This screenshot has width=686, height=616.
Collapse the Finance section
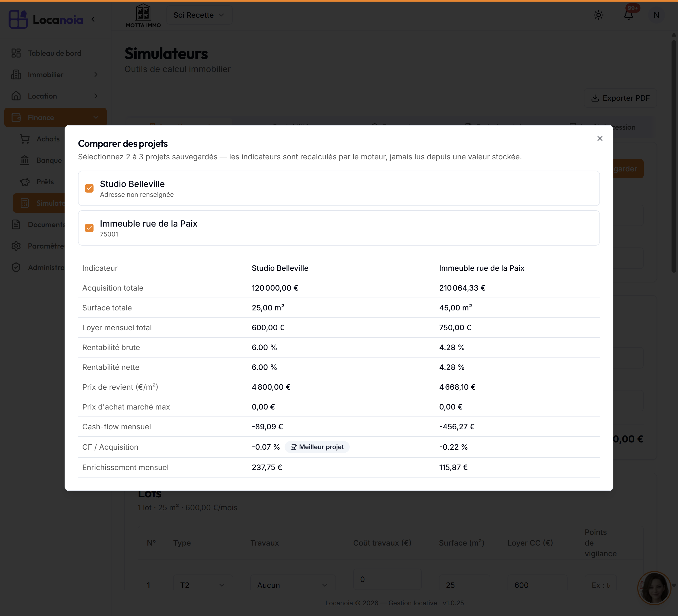click(x=55, y=118)
